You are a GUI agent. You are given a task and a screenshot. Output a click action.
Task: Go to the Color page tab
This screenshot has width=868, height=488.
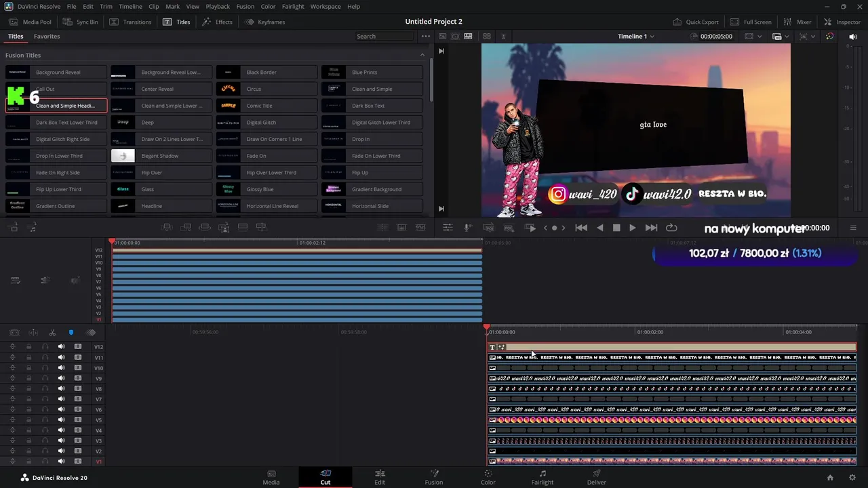488,477
